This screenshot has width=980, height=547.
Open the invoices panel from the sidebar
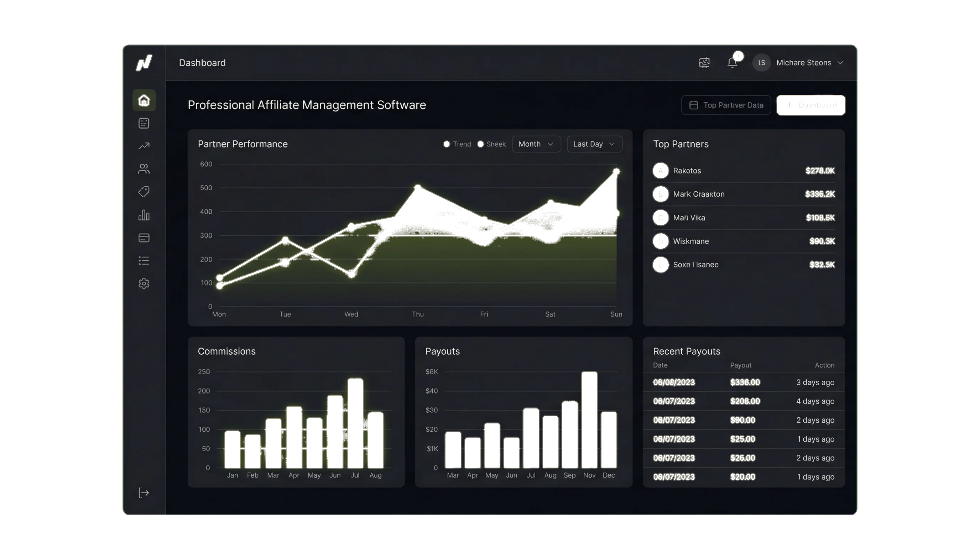(x=144, y=123)
